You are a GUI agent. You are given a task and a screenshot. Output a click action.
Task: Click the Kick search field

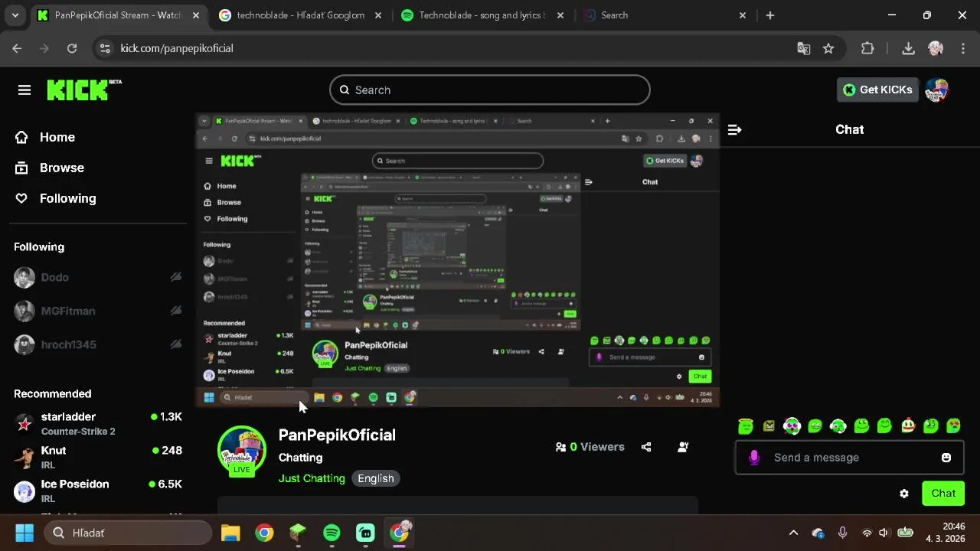[x=490, y=90]
